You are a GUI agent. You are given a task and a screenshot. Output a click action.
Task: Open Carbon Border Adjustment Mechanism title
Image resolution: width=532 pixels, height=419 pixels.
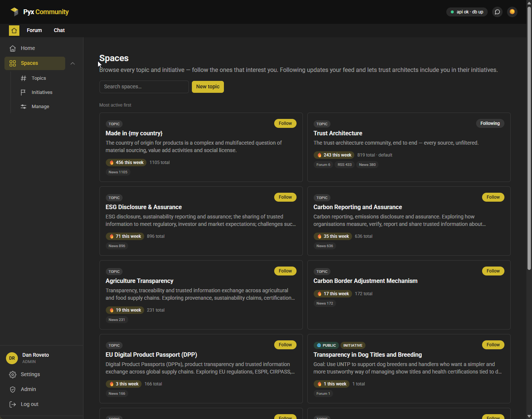tap(365, 281)
